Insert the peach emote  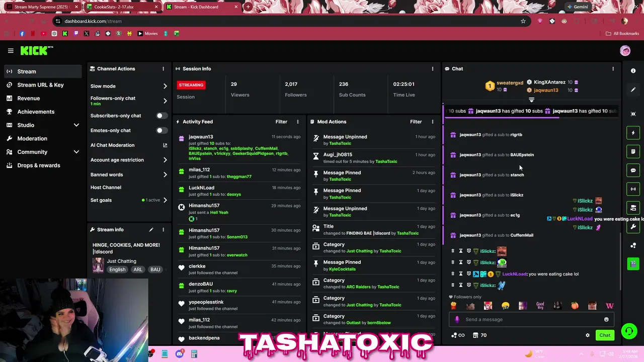575,306
